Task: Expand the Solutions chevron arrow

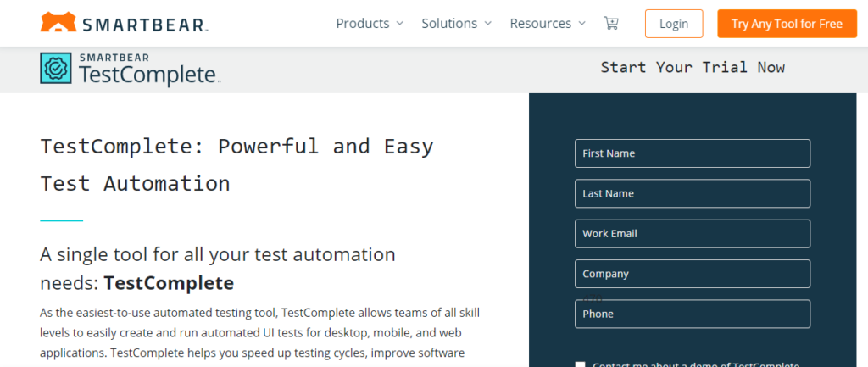Action: pos(487,23)
